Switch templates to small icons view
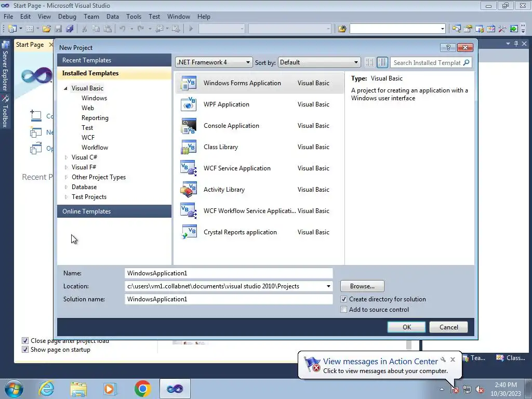This screenshot has width=532, height=399. click(369, 62)
